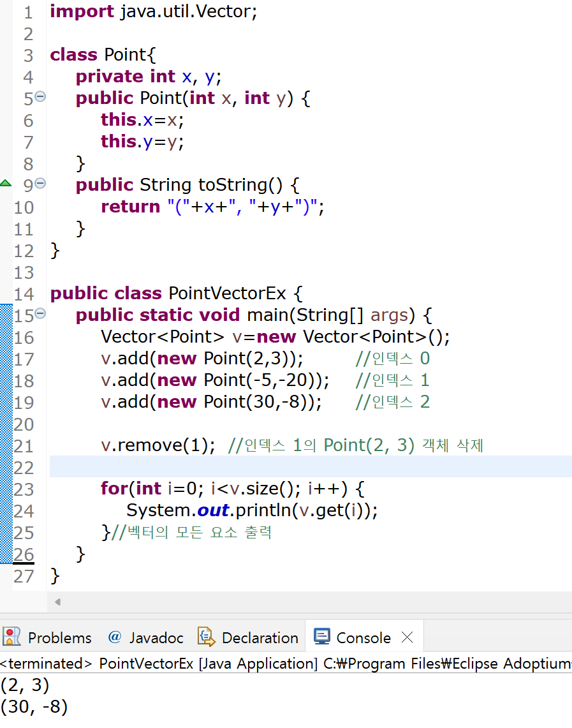Click 'Vector<Point> v=new Vector<Point>();' line
Viewport: 572px width, 728px height.
(x=275, y=337)
